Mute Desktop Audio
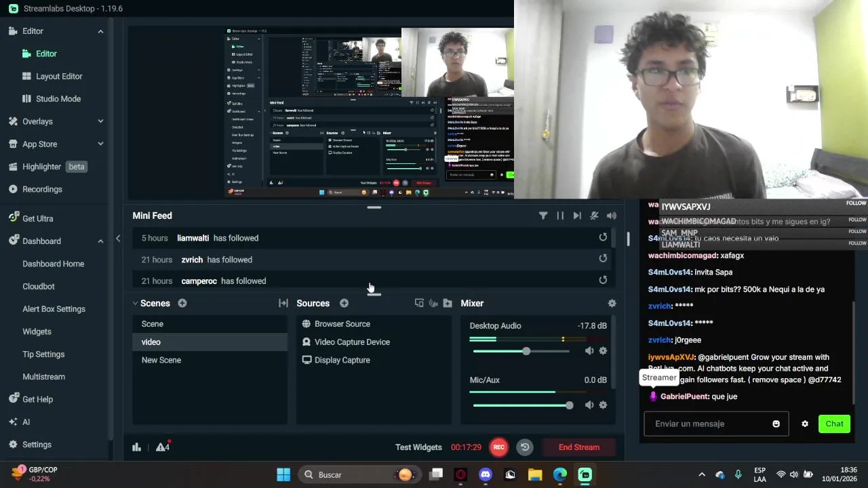This screenshot has width=868, height=488. point(589,350)
